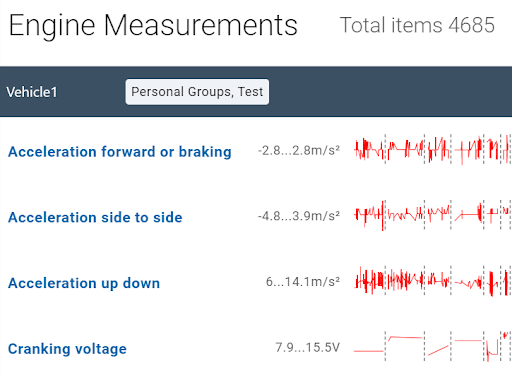The height and width of the screenshot is (380, 512).
Task: Click the Total items 4685 counter
Action: pos(417,25)
